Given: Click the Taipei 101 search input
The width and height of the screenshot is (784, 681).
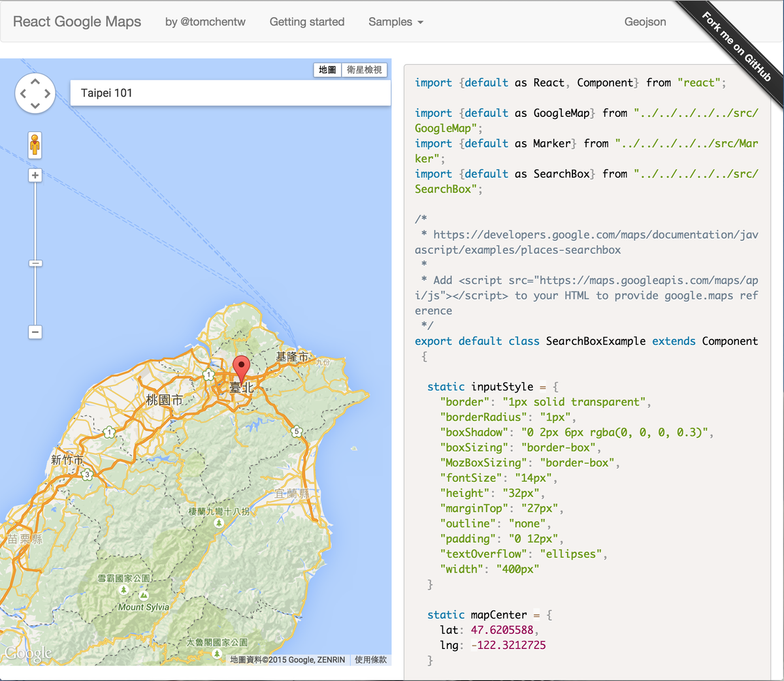Looking at the screenshot, I should pyautogui.click(x=230, y=93).
